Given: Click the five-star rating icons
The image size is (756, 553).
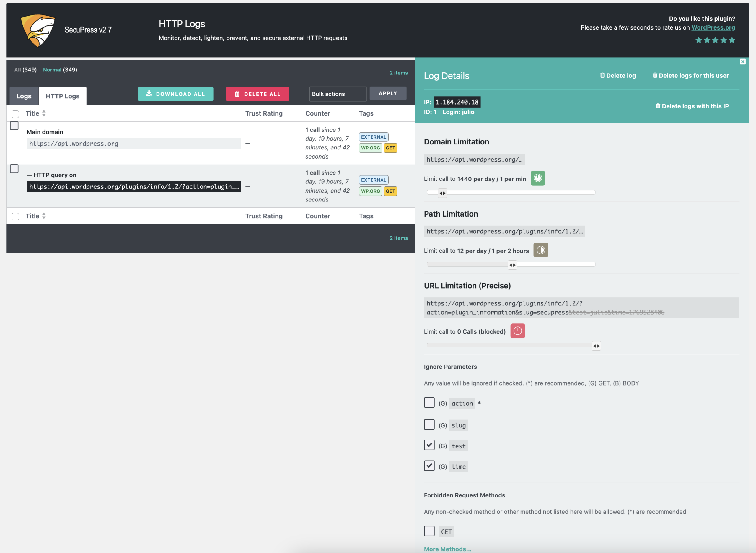Looking at the screenshot, I should (x=715, y=40).
